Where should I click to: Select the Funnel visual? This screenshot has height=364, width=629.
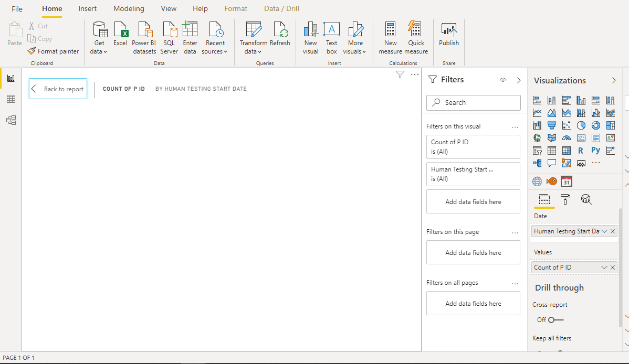pyautogui.click(x=552, y=125)
